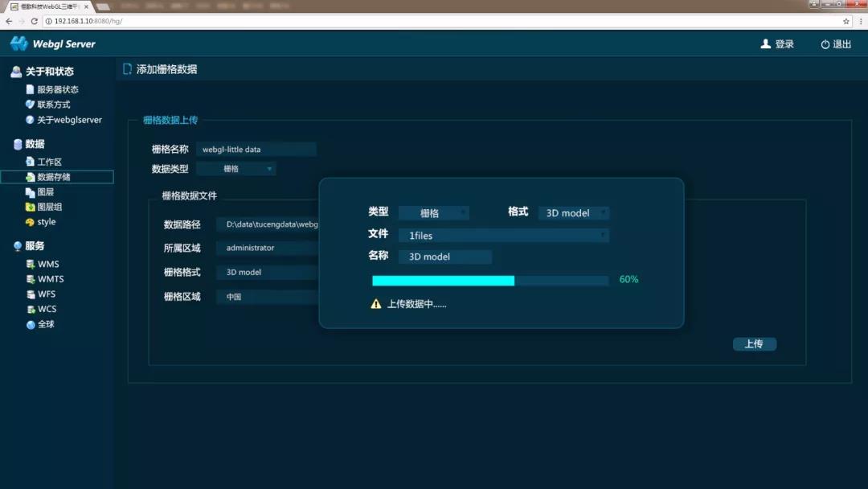The height and width of the screenshot is (489, 868).
Task: Click the browser back arrow
Action: (x=9, y=21)
